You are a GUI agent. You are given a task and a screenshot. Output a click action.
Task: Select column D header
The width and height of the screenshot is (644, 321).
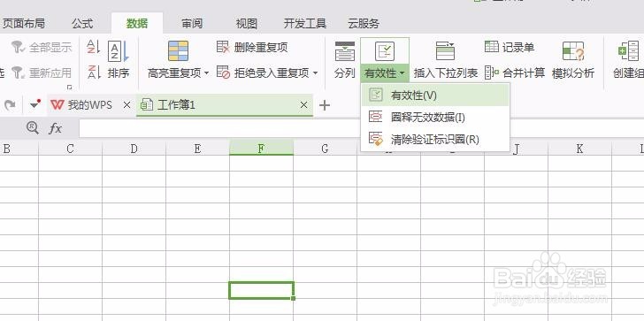[x=134, y=149]
